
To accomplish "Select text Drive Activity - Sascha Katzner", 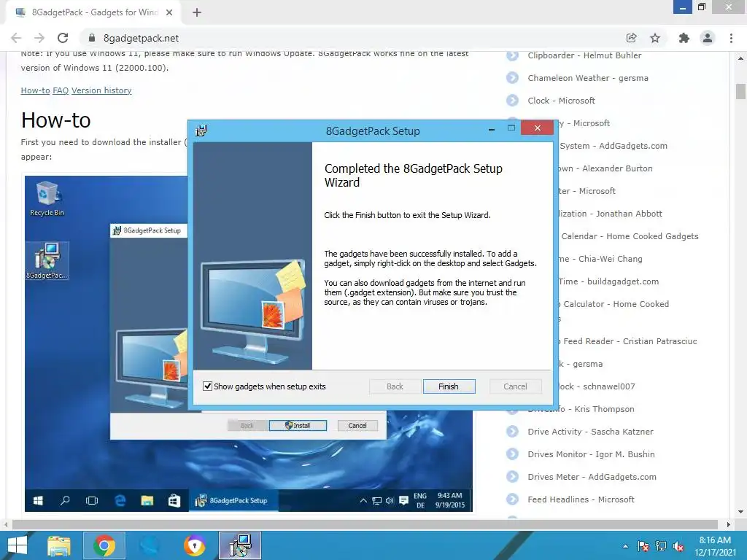I will (590, 432).
